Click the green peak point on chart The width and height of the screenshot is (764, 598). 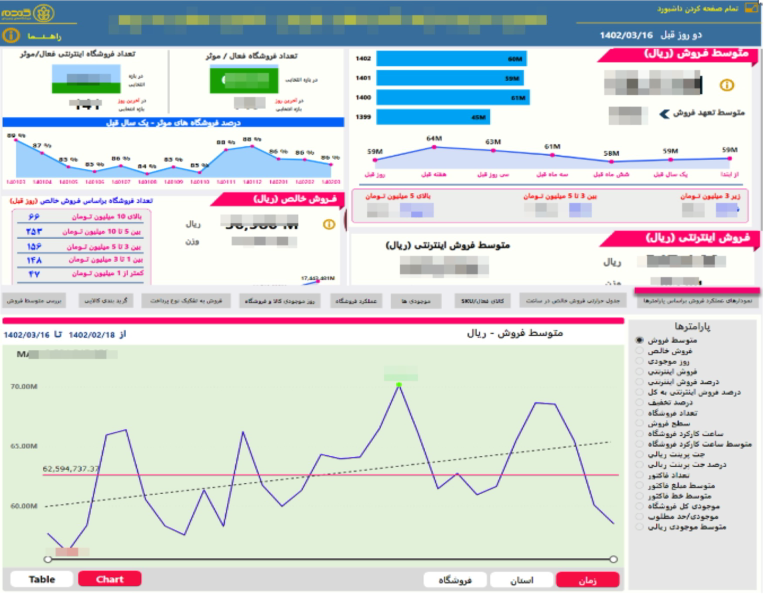point(399,385)
